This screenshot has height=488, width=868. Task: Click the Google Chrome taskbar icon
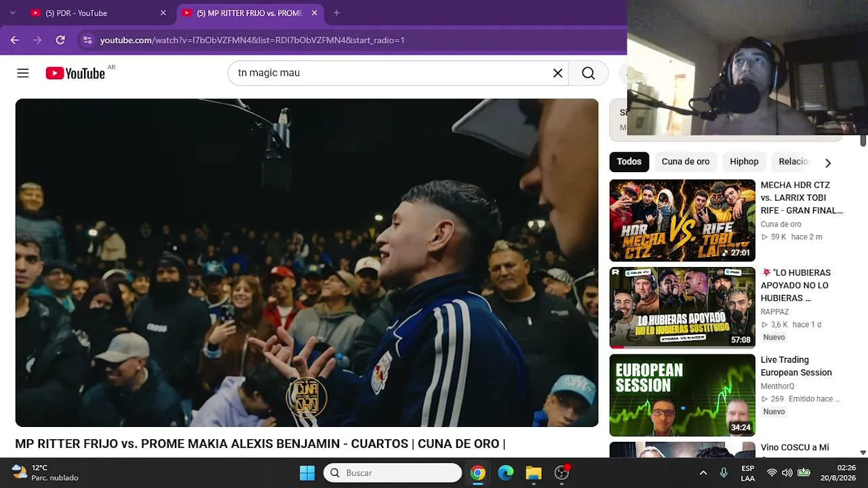coord(478,472)
